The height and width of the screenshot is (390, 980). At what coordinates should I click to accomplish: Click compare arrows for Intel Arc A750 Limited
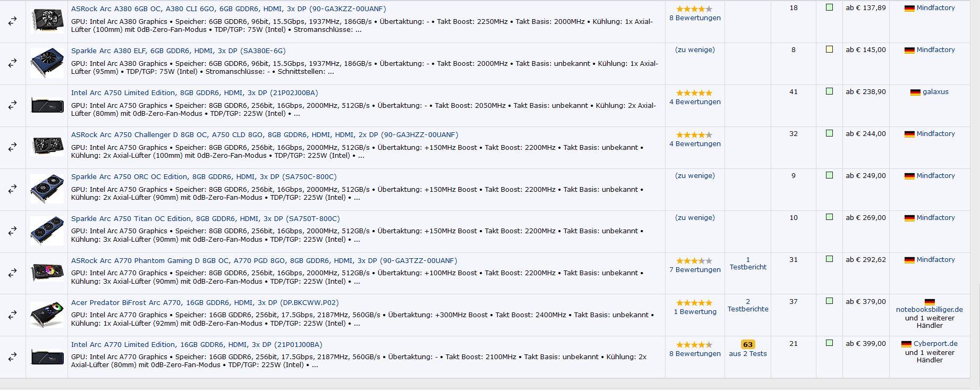pyautogui.click(x=12, y=105)
